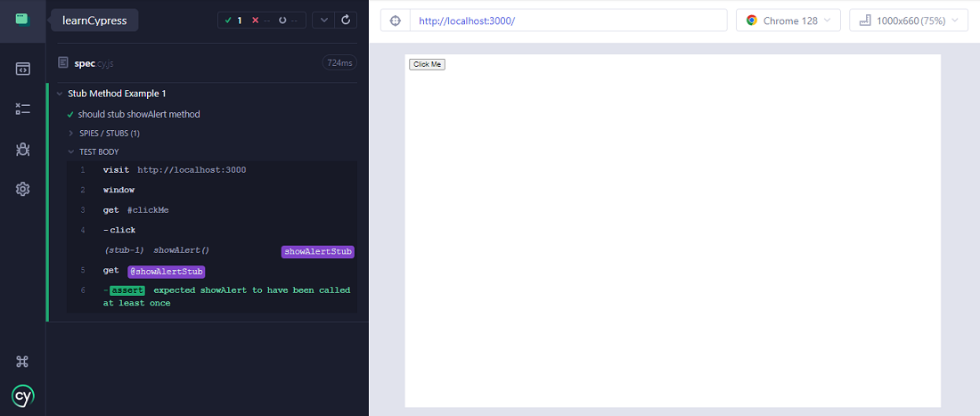980x416 pixels.
Task: Open the spec.cy.js file link
Action: (x=94, y=63)
